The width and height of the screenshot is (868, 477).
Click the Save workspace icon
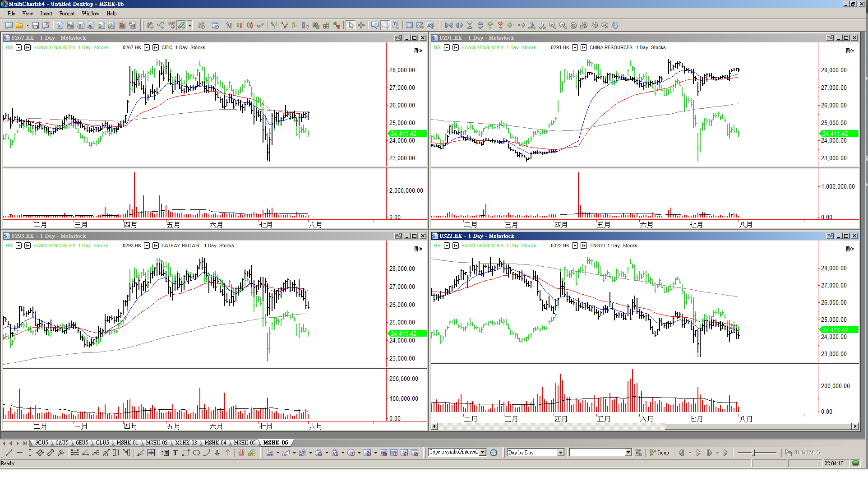[x=36, y=25]
